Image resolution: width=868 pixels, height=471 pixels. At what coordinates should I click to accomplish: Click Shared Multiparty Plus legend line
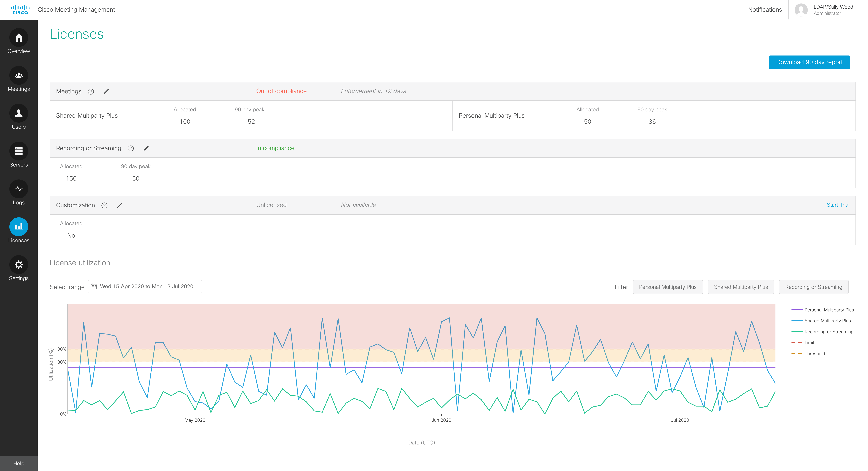[797, 321]
